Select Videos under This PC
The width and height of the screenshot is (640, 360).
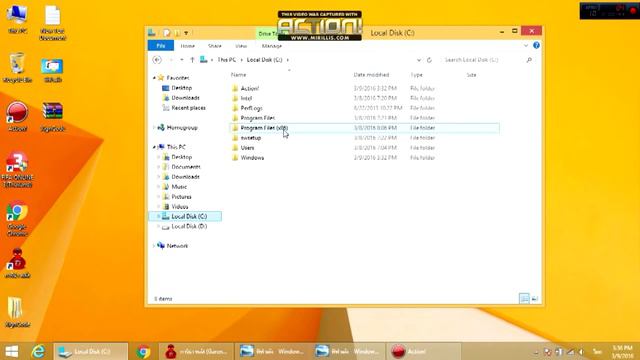tap(180, 207)
